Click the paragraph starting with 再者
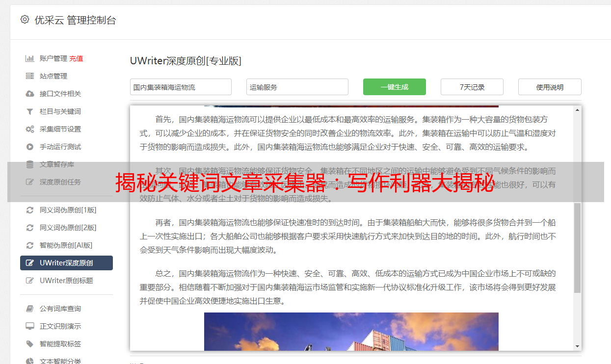Viewport: 611px width, 364px height. (x=348, y=236)
